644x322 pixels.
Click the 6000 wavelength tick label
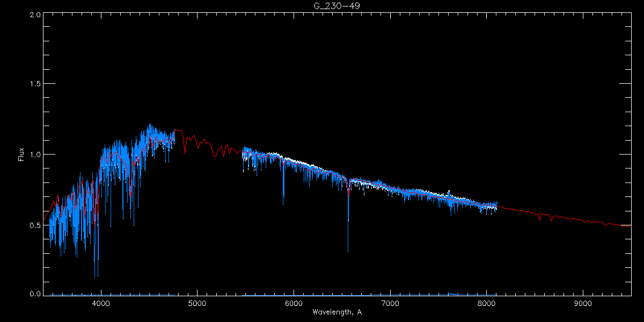[x=294, y=303]
